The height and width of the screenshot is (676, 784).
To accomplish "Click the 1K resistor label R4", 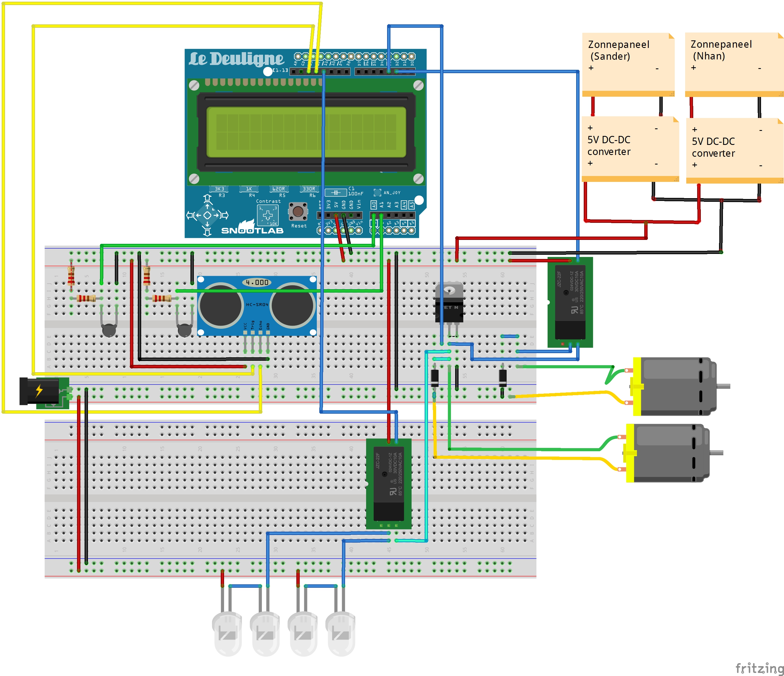I will (249, 189).
